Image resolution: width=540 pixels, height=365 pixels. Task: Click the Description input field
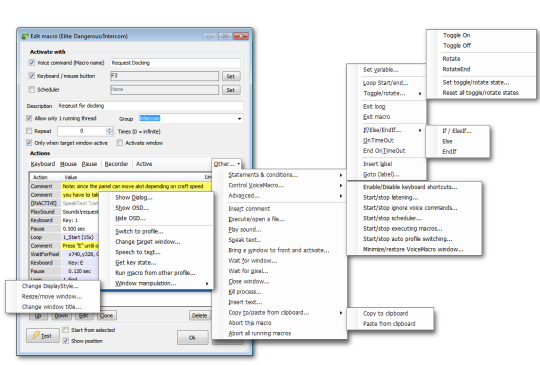(x=150, y=106)
